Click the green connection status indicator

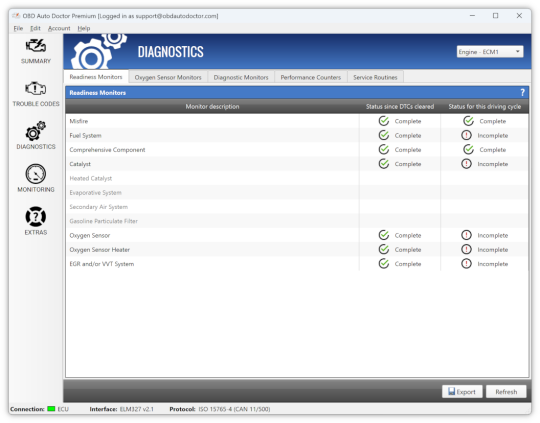(51, 409)
